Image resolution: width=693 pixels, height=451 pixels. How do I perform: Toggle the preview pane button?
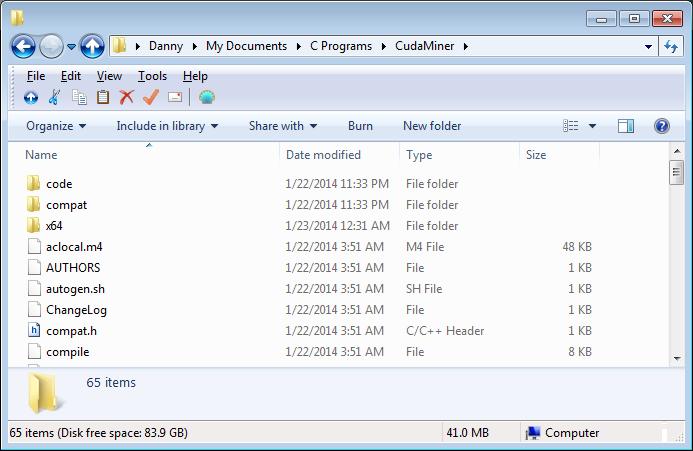(x=625, y=126)
